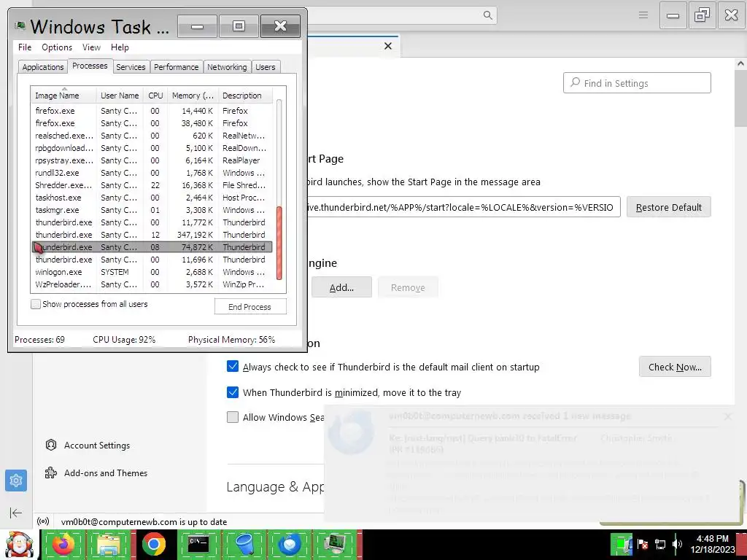Open Task Manager View menu

click(x=91, y=47)
